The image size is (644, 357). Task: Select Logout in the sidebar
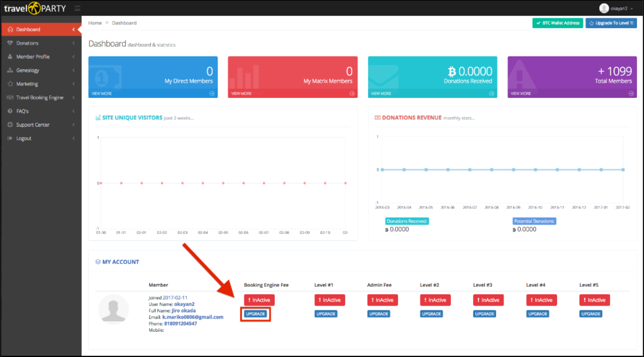click(41, 138)
